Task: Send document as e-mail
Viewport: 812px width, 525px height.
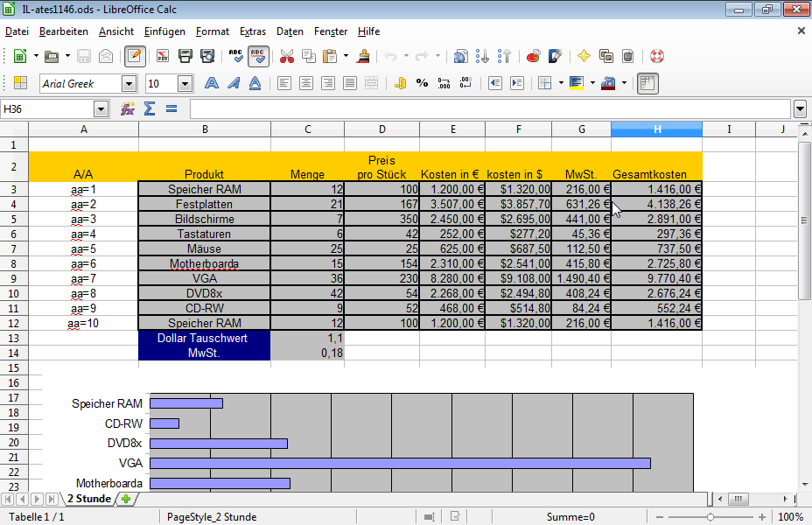Action: click(106, 56)
